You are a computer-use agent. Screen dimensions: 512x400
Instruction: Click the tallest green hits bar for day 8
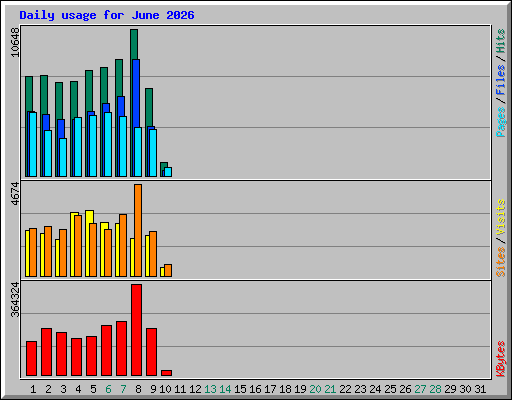[x=134, y=44]
